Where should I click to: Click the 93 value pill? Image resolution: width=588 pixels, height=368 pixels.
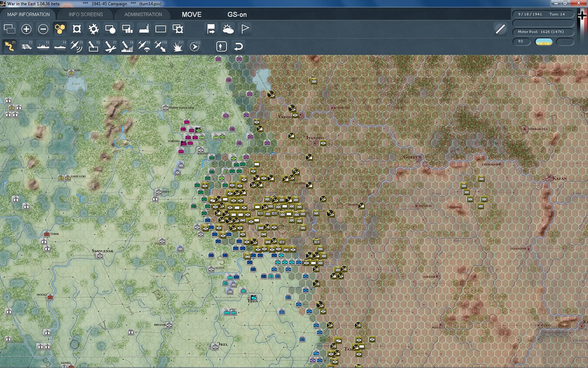click(521, 41)
